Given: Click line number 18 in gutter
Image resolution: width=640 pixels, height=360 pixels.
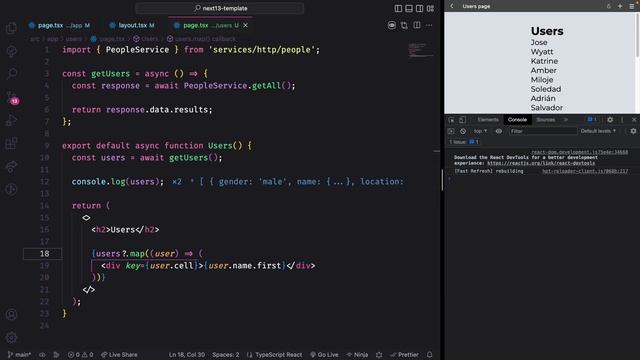Looking at the screenshot, I should 44,253.
